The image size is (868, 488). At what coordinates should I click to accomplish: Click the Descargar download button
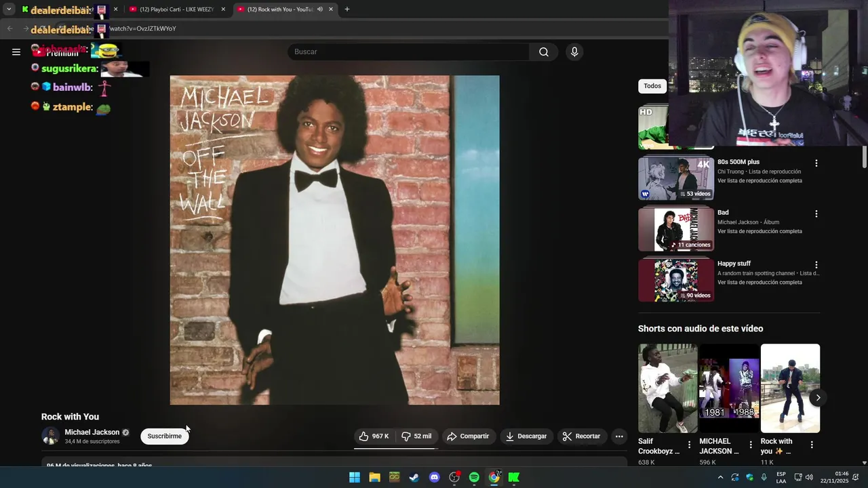526,436
